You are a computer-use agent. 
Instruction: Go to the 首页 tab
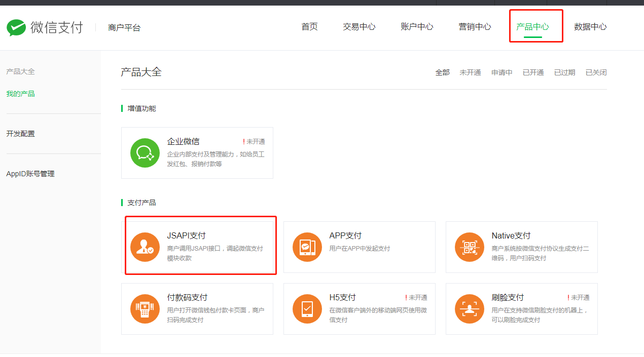(x=309, y=27)
